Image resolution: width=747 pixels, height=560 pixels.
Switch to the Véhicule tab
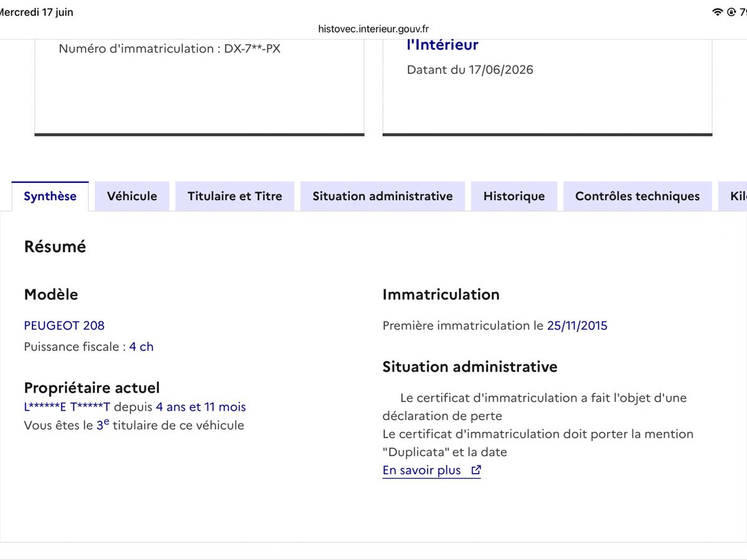click(x=132, y=196)
